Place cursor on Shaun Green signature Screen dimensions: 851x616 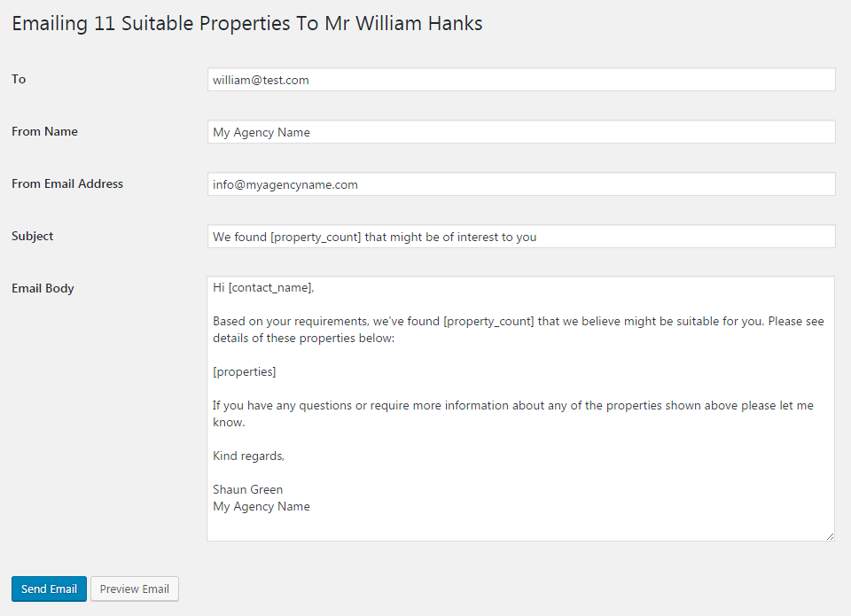pyautogui.click(x=247, y=489)
